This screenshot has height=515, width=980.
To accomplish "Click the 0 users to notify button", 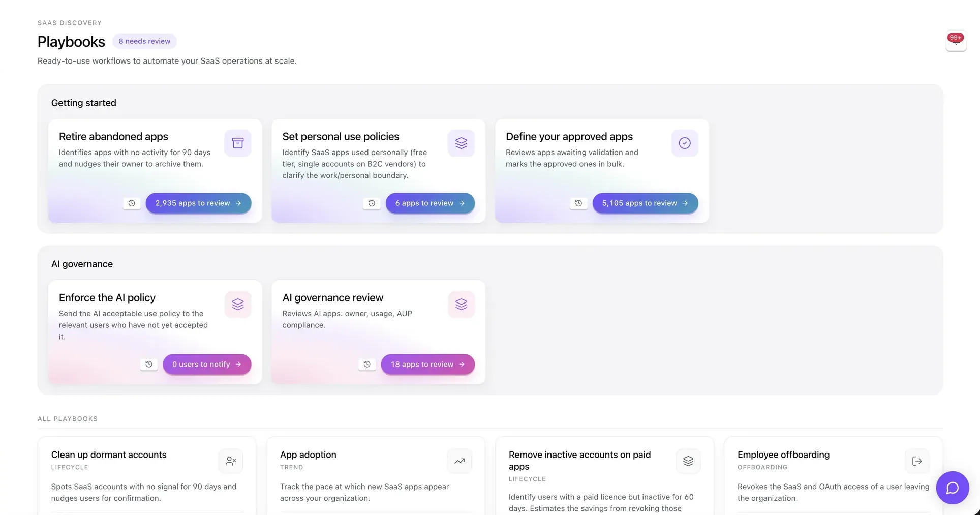I will pyautogui.click(x=207, y=365).
